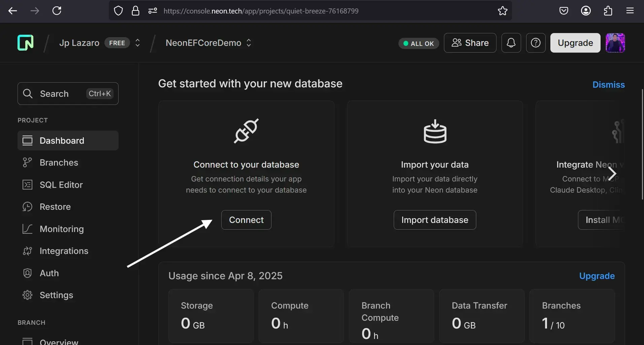Click the Upgrade button in the header
The width and height of the screenshot is (644, 345).
tap(575, 43)
